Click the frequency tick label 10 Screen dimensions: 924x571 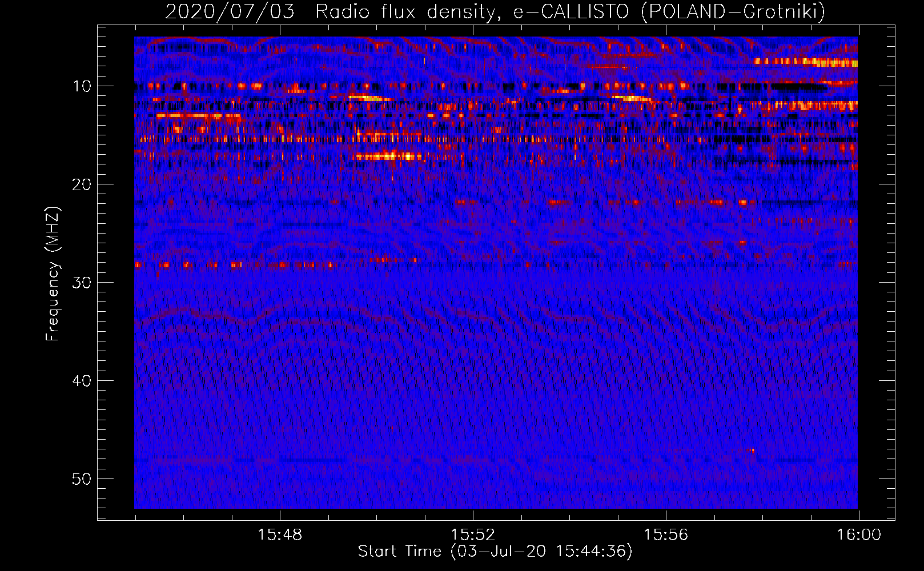(x=82, y=86)
